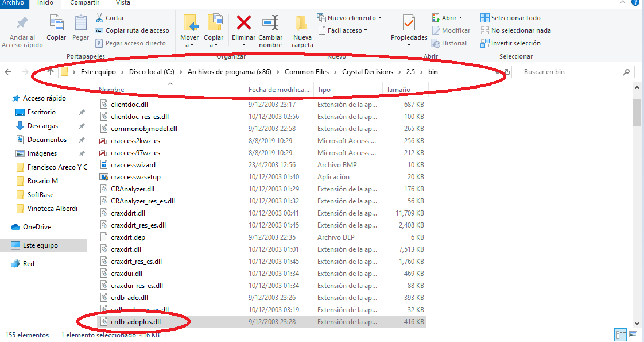The height and width of the screenshot is (342, 644).
Task: Open Propiedades from the ribbon
Action: tap(409, 29)
